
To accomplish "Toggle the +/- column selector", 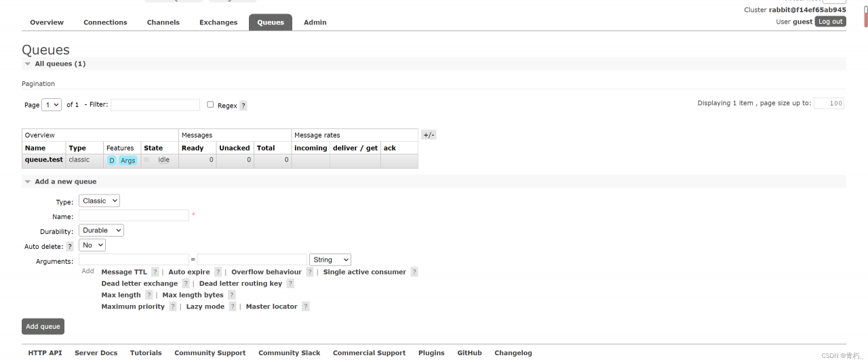I will click(429, 135).
